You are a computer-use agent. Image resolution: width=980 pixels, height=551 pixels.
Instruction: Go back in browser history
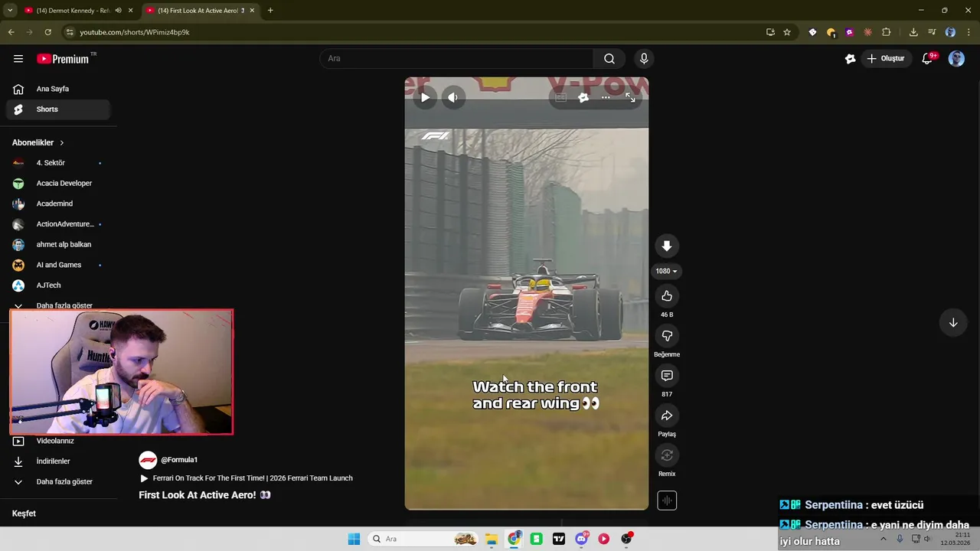[x=11, y=32]
